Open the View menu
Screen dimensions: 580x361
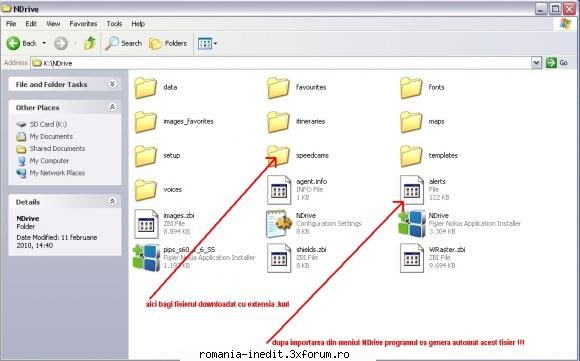[53, 24]
